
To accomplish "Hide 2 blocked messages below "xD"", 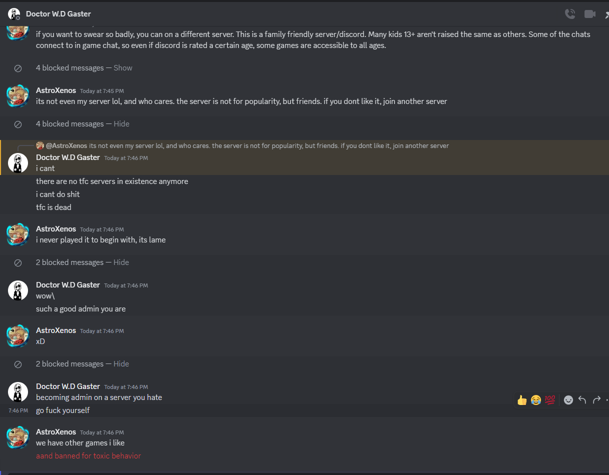I will [x=121, y=364].
